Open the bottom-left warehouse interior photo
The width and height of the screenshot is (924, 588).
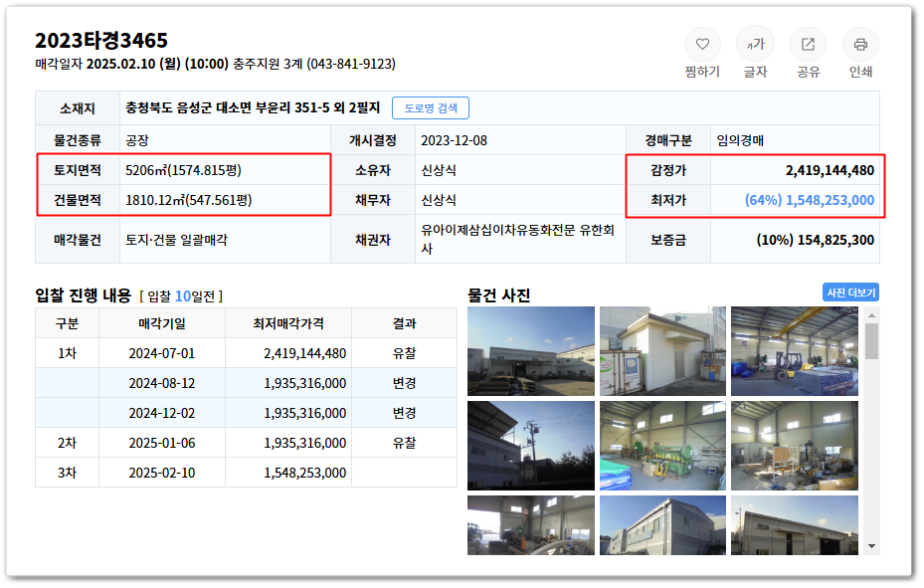click(x=531, y=525)
